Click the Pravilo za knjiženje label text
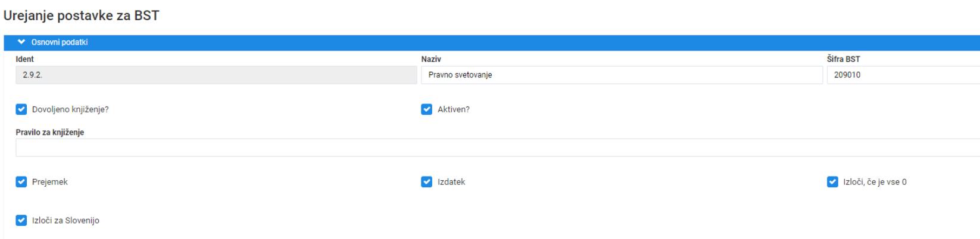The width and height of the screenshot is (980, 239). pyautogui.click(x=49, y=133)
